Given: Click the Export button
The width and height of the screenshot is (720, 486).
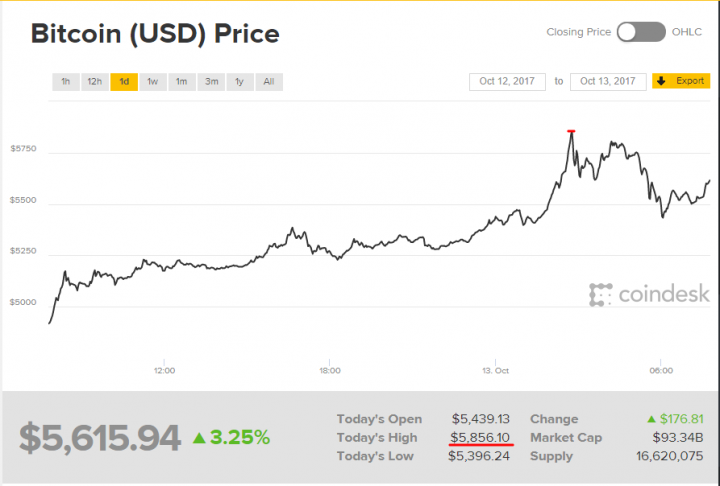Looking at the screenshot, I should (681, 81).
